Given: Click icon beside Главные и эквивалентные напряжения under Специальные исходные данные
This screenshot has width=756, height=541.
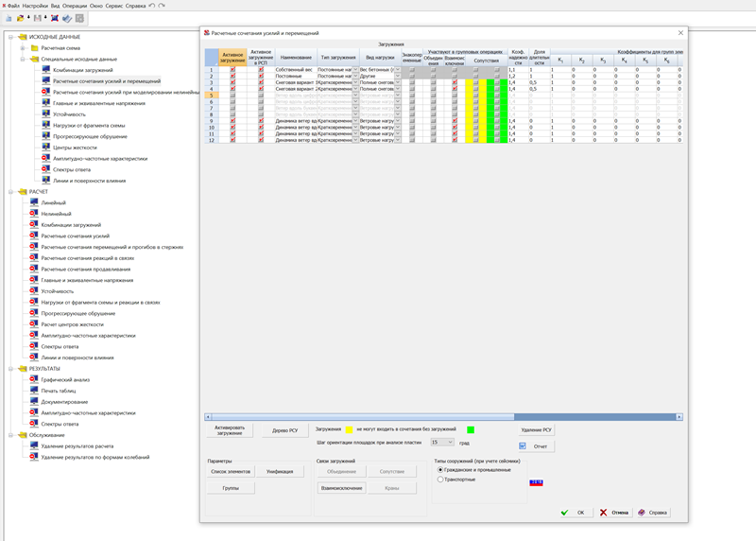Looking at the screenshot, I should point(45,103).
